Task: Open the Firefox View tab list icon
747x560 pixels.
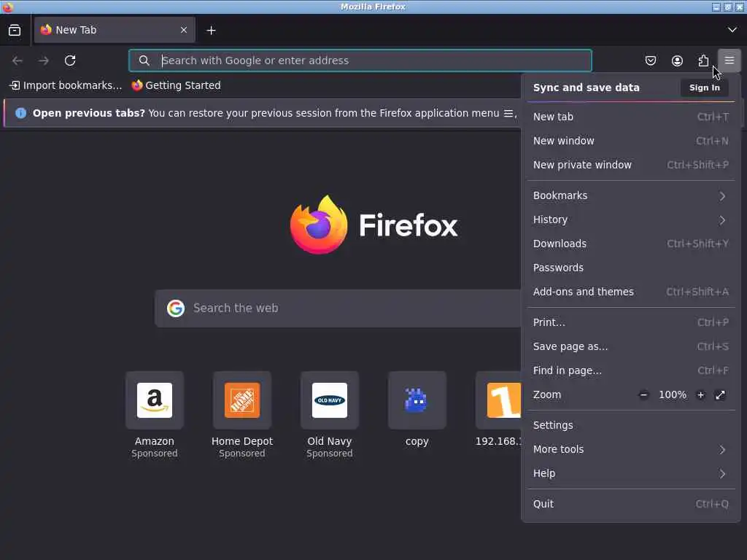Action: (x=15, y=30)
